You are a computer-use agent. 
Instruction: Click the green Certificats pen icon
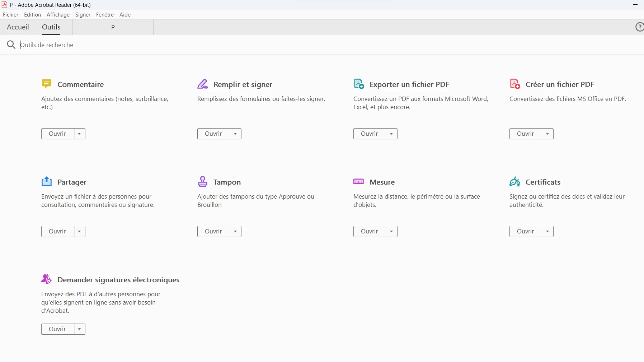pos(515,182)
